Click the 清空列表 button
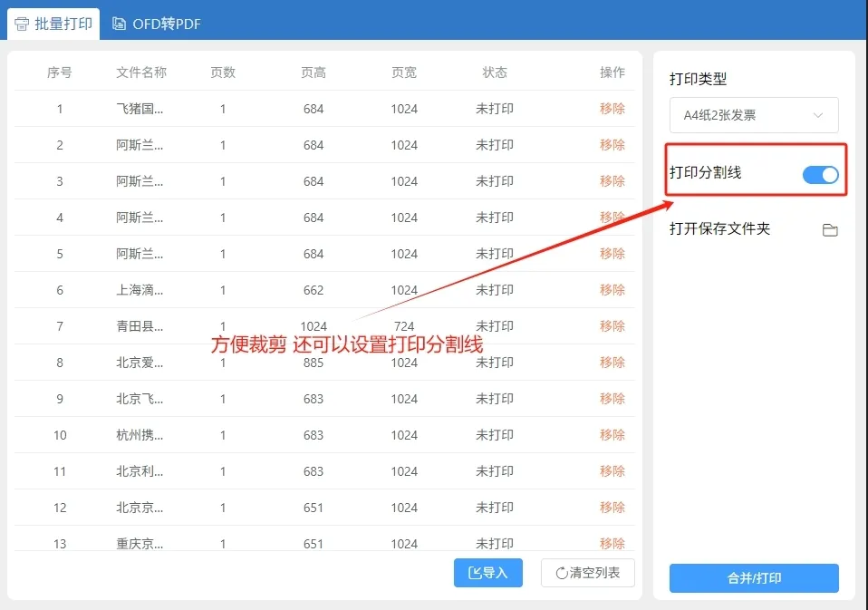 pyautogui.click(x=588, y=572)
